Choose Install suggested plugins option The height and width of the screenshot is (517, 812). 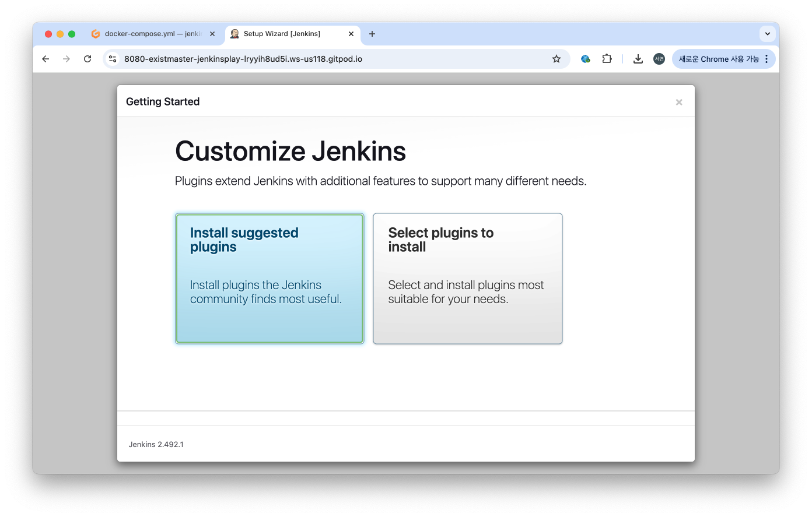click(269, 279)
